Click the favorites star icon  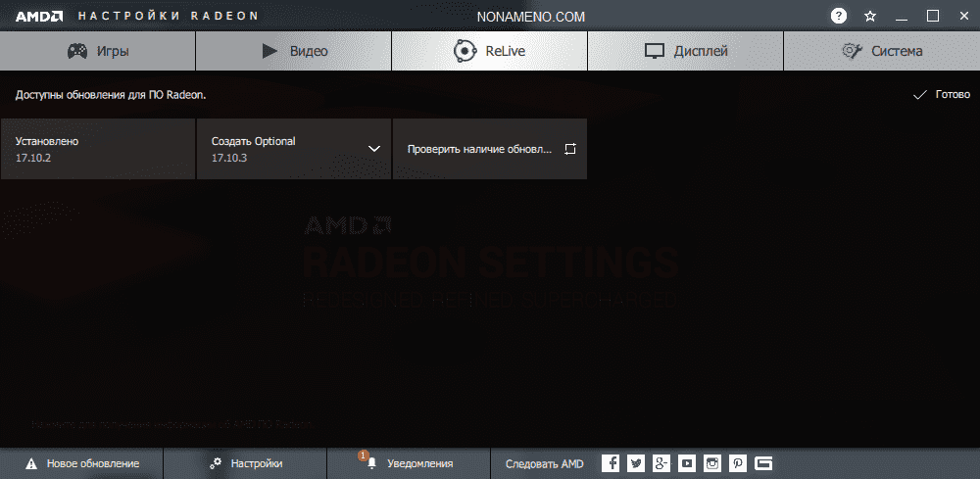(870, 16)
